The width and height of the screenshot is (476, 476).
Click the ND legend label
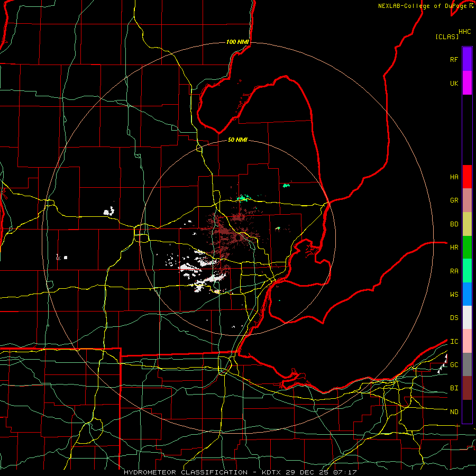tap(454, 412)
